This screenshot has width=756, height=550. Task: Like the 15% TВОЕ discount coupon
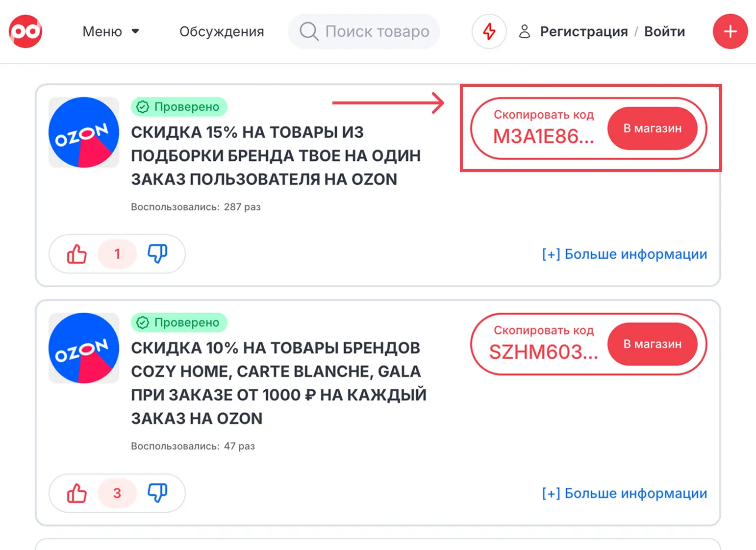tap(76, 254)
